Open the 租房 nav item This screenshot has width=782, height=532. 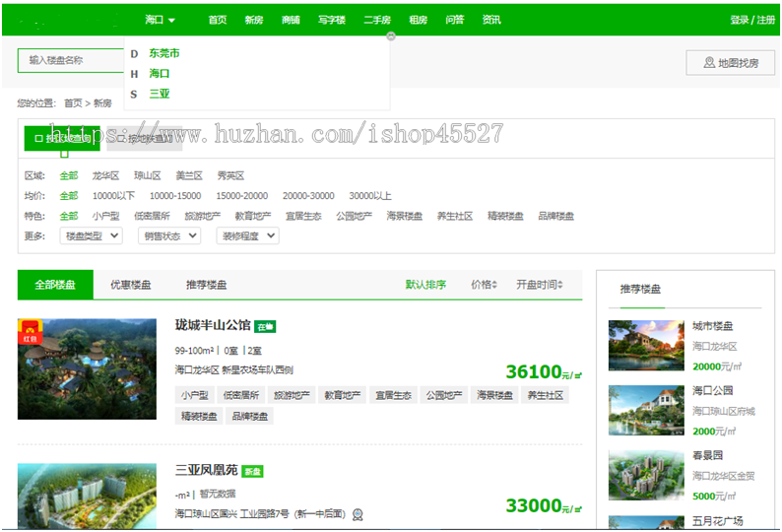click(x=418, y=20)
